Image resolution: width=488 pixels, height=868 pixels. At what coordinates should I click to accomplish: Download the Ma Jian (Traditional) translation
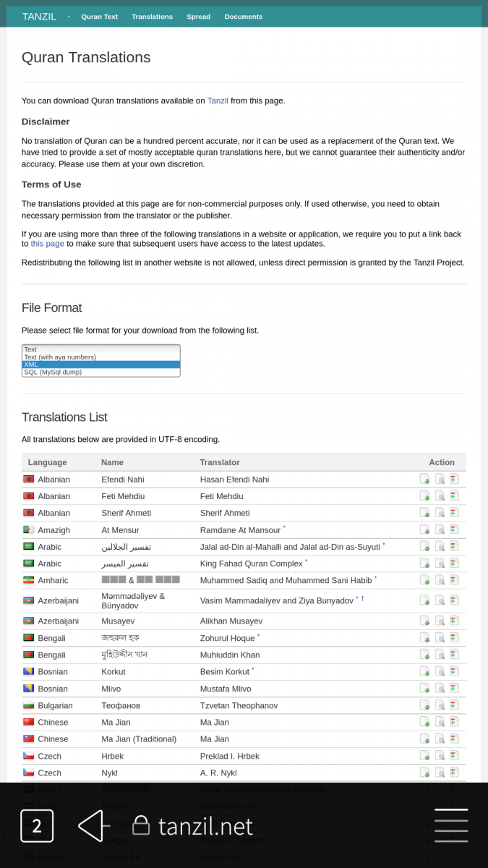click(x=424, y=739)
